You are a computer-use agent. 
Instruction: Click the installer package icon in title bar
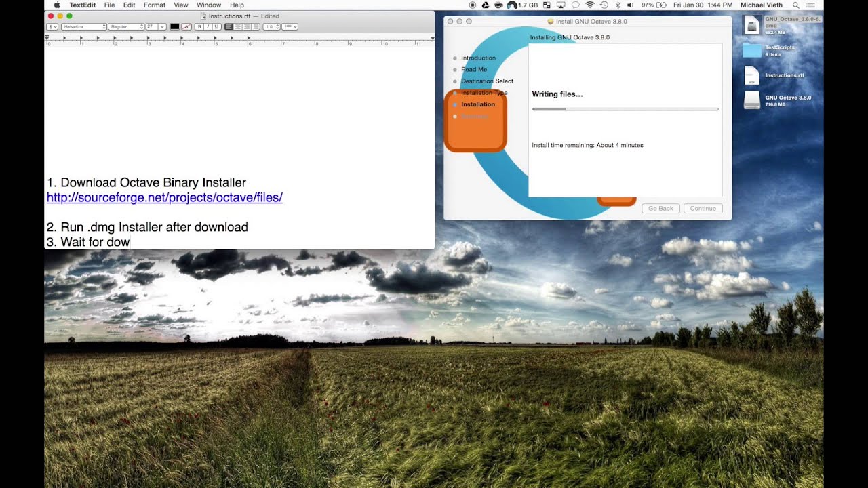click(x=551, y=22)
